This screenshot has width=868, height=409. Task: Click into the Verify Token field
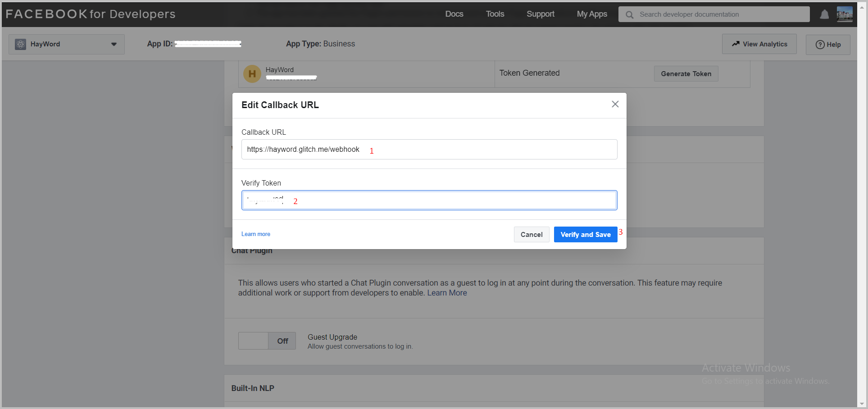point(429,200)
